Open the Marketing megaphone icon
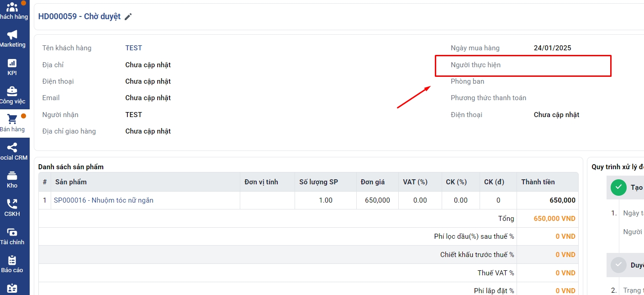 [x=12, y=35]
